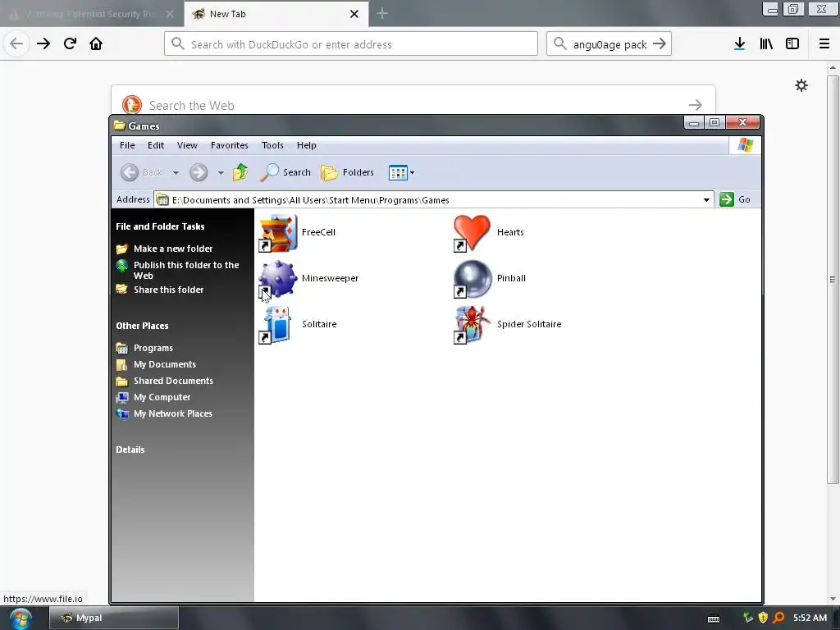Image resolution: width=840 pixels, height=630 pixels.
Task: Click Make a new folder link
Action: [x=173, y=249]
